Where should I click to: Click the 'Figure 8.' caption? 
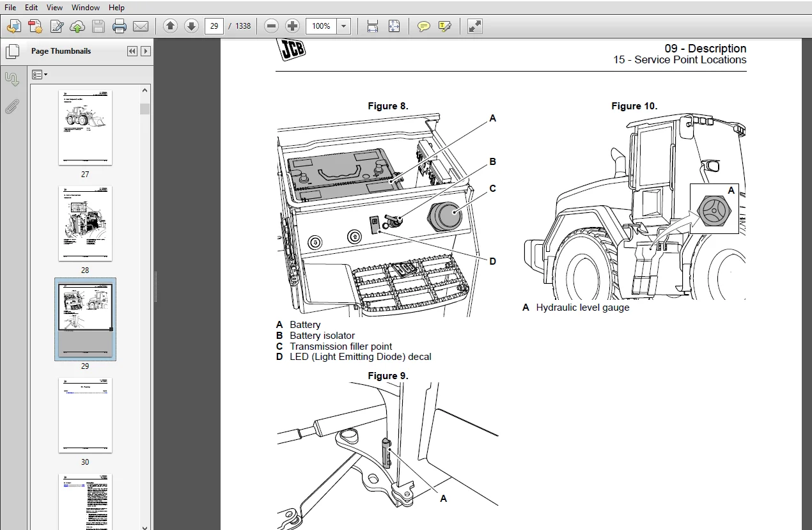(388, 106)
